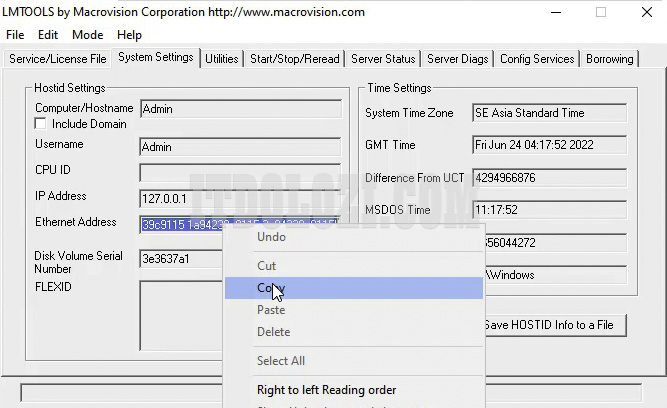Screen dimensions: 667x408
Task: Choose Delete in the context menu
Action: (354, 332)
